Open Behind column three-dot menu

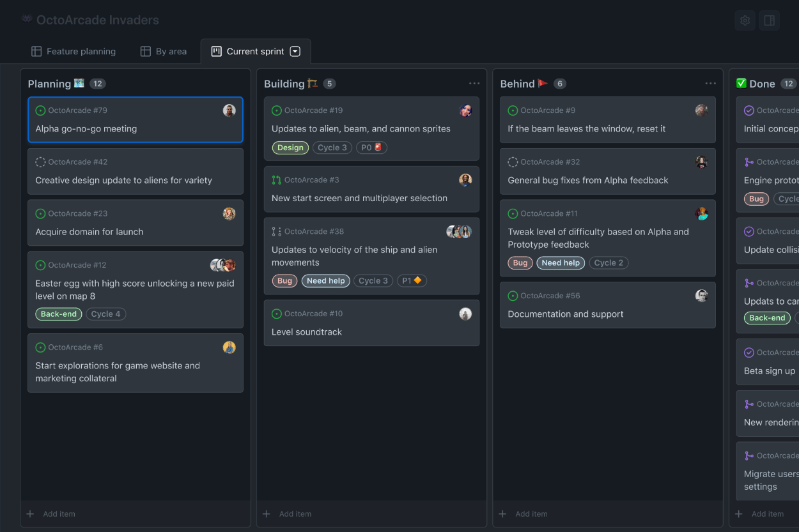[x=710, y=84]
